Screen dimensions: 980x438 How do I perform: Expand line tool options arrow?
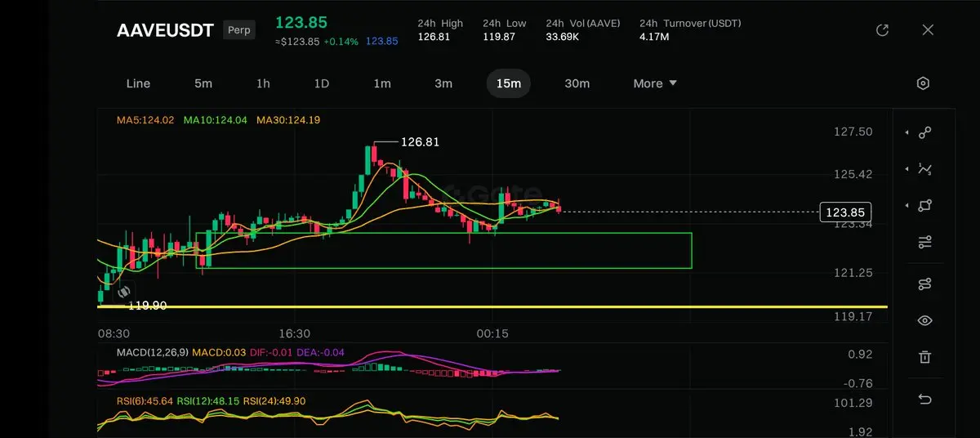[906, 132]
